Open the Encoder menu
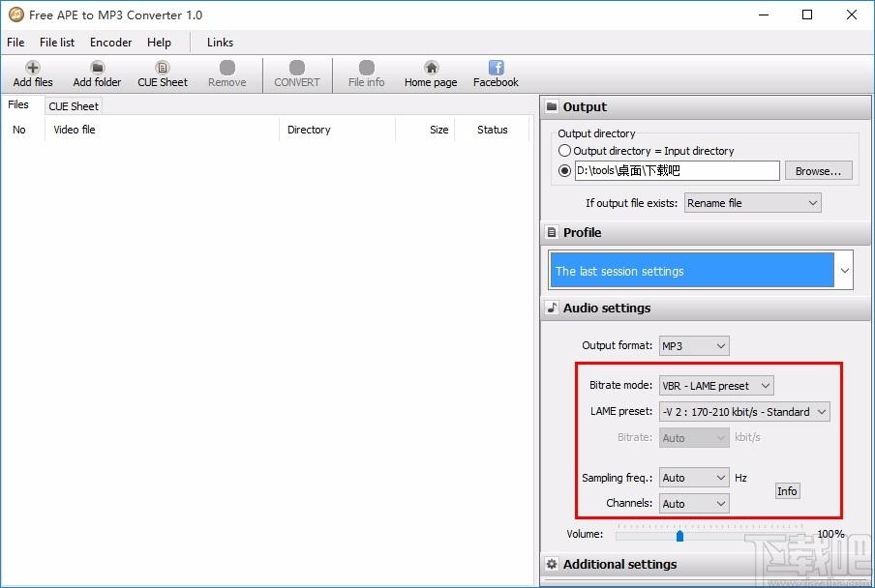Viewport: 875px width, 588px height. click(110, 43)
